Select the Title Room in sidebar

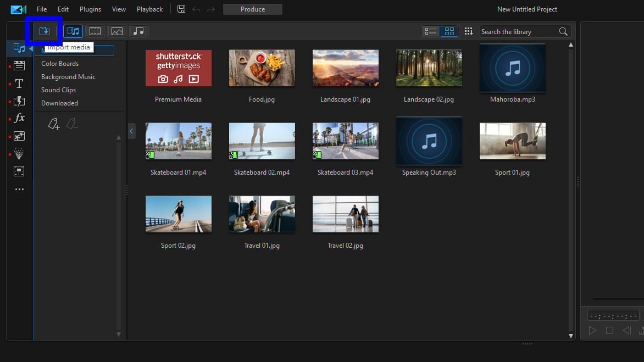tap(19, 83)
